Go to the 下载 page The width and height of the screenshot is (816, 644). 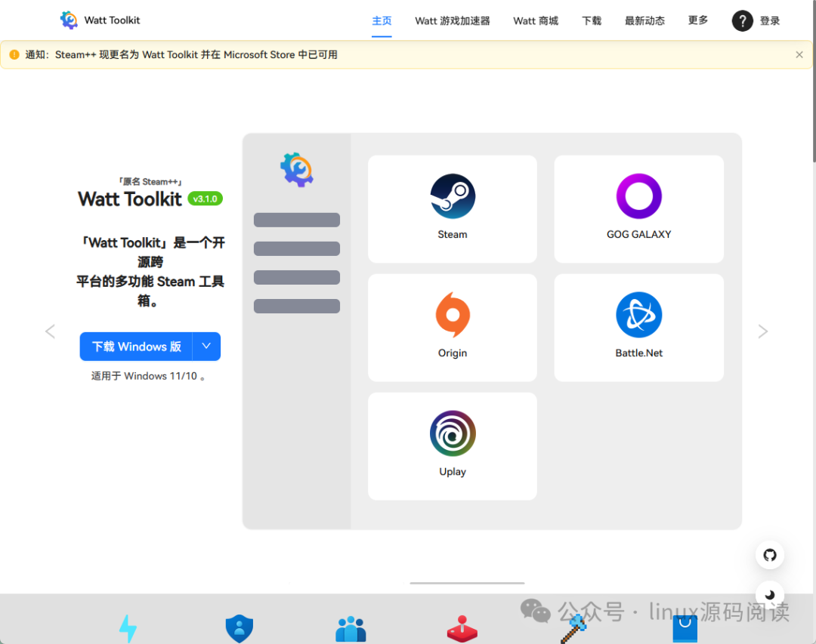pos(591,21)
